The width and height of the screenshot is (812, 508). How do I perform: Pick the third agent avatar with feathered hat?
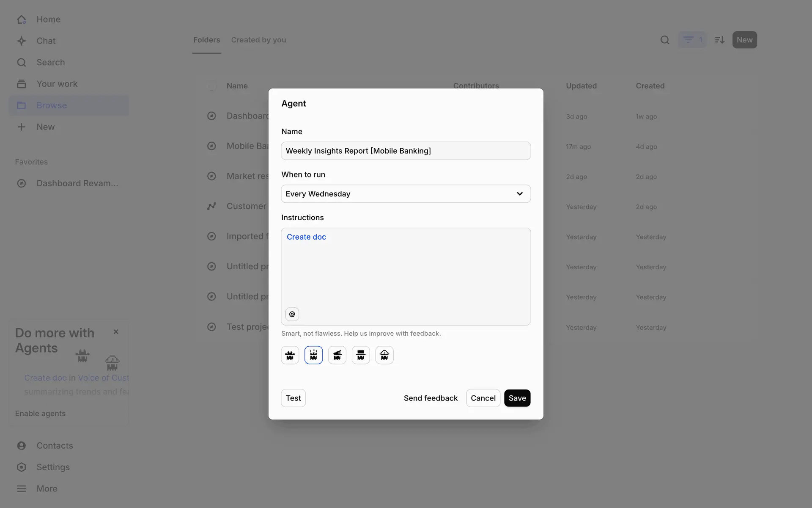pyautogui.click(x=337, y=355)
